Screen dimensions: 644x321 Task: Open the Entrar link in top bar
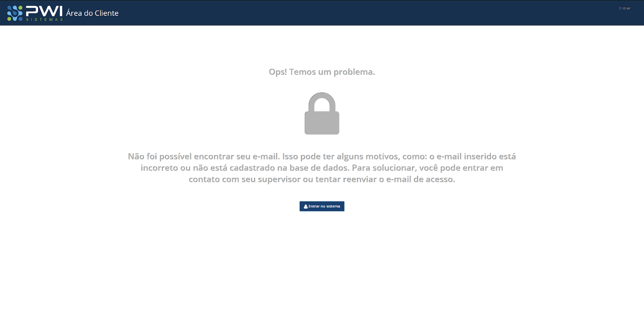coord(624,8)
